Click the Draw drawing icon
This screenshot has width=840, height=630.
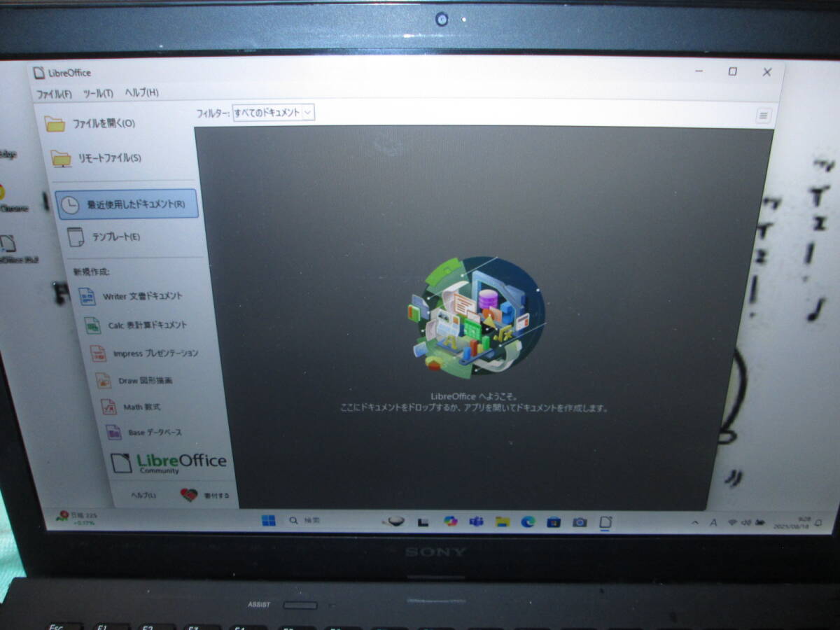[x=104, y=381]
